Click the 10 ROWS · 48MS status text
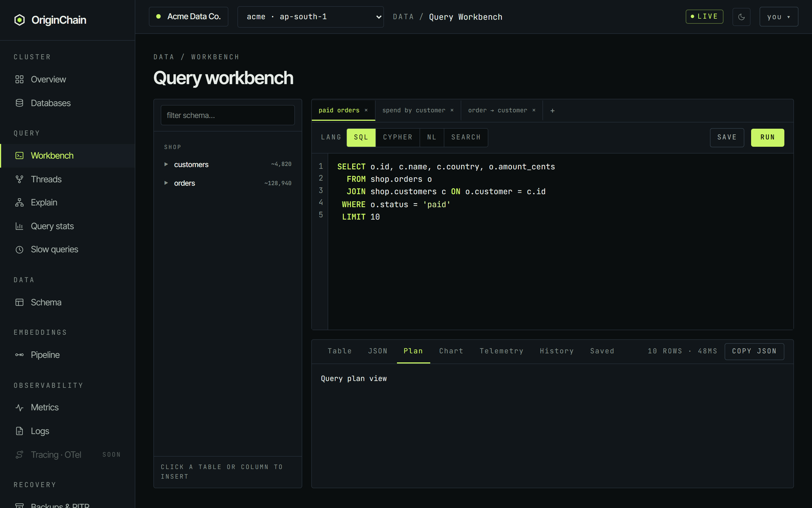The width and height of the screenshot is (812, 508). pos(682,351)
